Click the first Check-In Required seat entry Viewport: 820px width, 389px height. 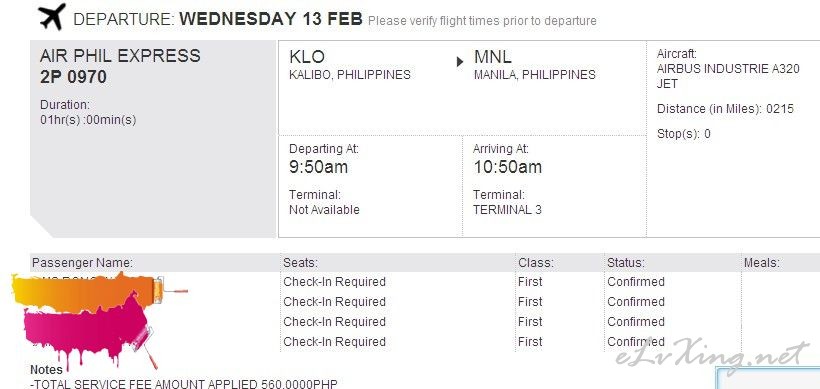[x=334, y=282]
